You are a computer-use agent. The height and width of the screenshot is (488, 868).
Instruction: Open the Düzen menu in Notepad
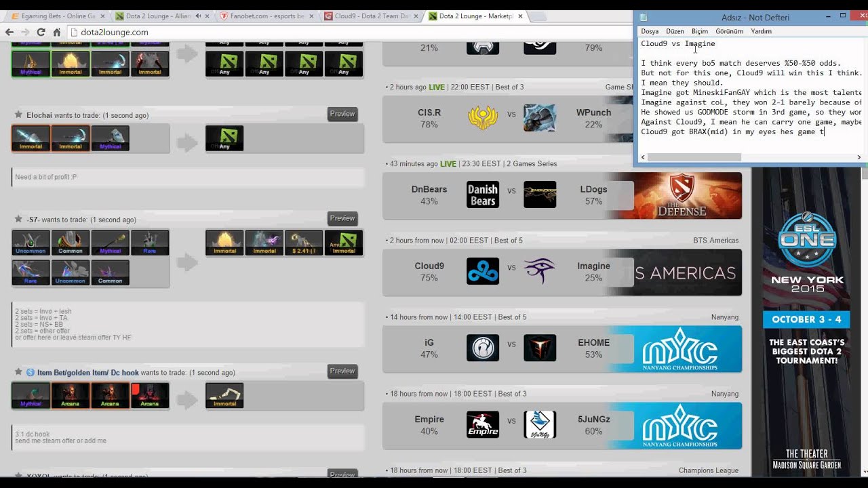click(x=675, y=31)
